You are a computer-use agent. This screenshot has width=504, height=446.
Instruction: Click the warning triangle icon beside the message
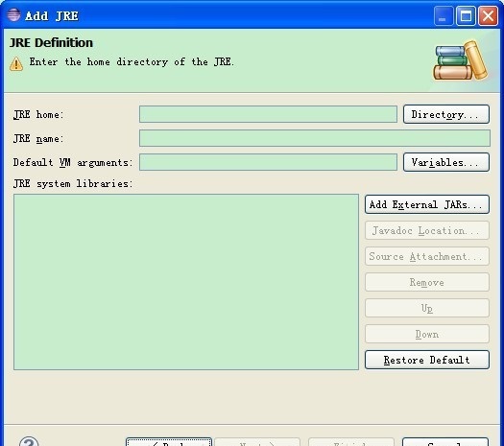[x=16, y=63]
